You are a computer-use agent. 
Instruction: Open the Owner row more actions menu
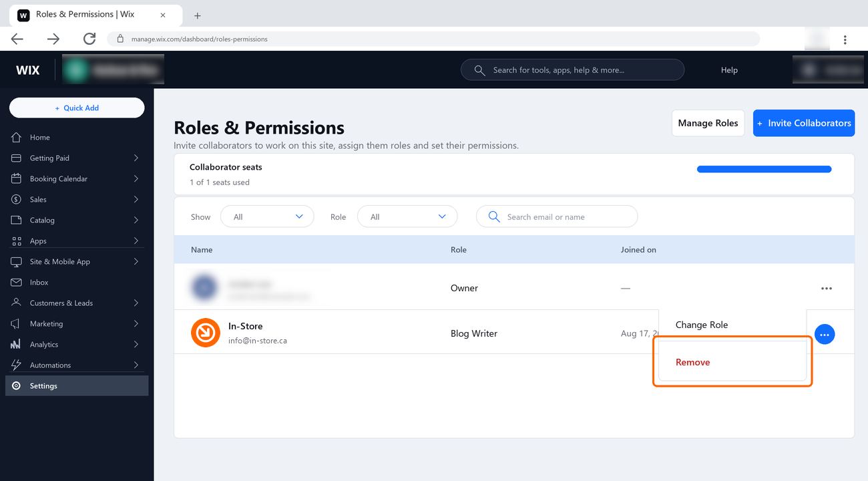tap(827, 289)
